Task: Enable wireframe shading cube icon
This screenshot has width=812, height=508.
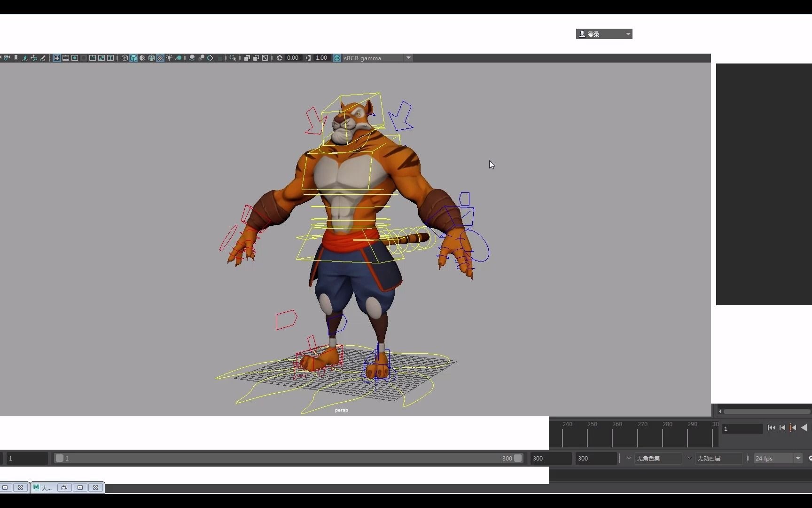Action: click(x=125, y=58)
